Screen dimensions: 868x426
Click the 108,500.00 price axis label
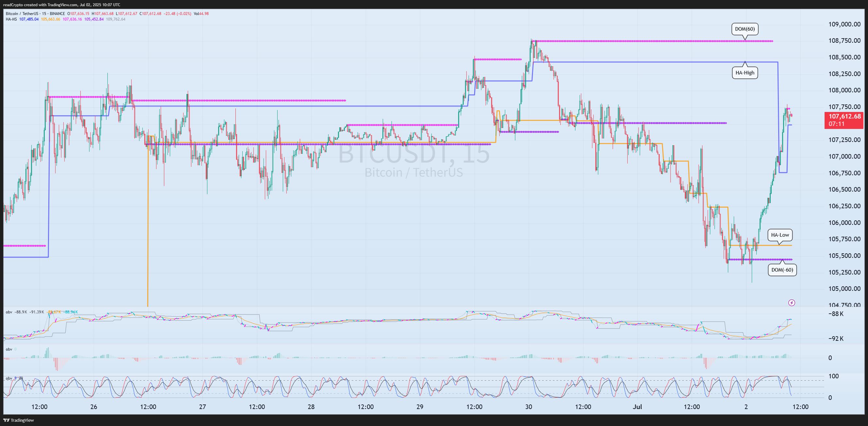(844, 57)
